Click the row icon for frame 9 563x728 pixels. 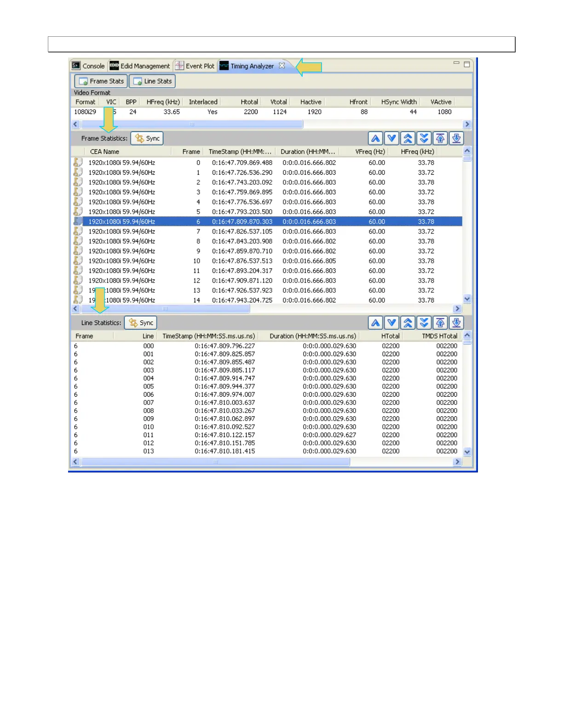click(x=78, y=250)
